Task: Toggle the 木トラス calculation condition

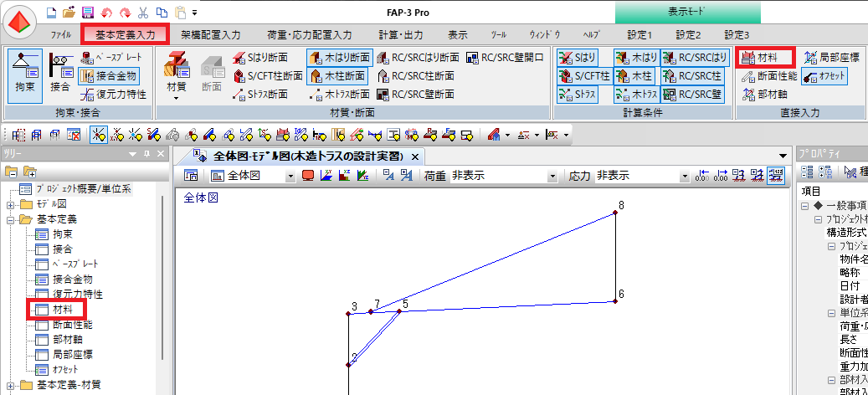Action: coord(635,94)
